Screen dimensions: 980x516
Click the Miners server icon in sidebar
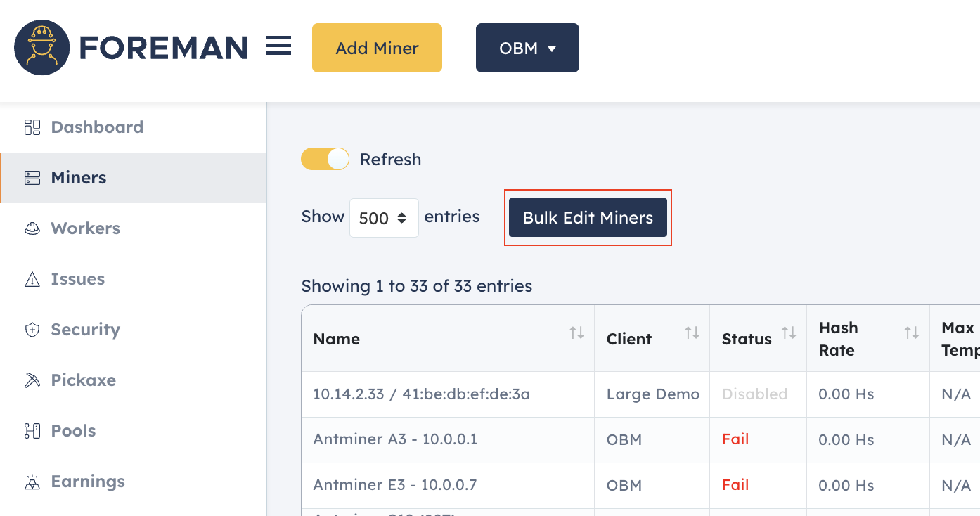point(32,178)
